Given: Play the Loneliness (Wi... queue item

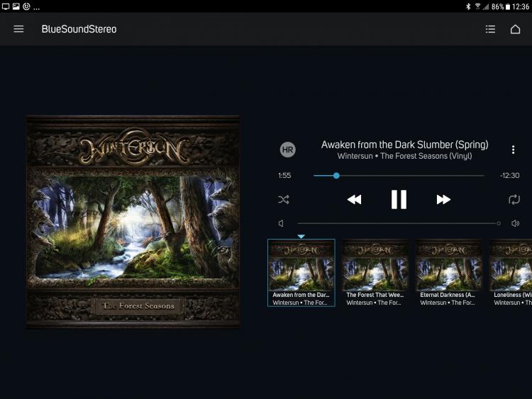Looking at the screenshot, I should click(510, 273).
